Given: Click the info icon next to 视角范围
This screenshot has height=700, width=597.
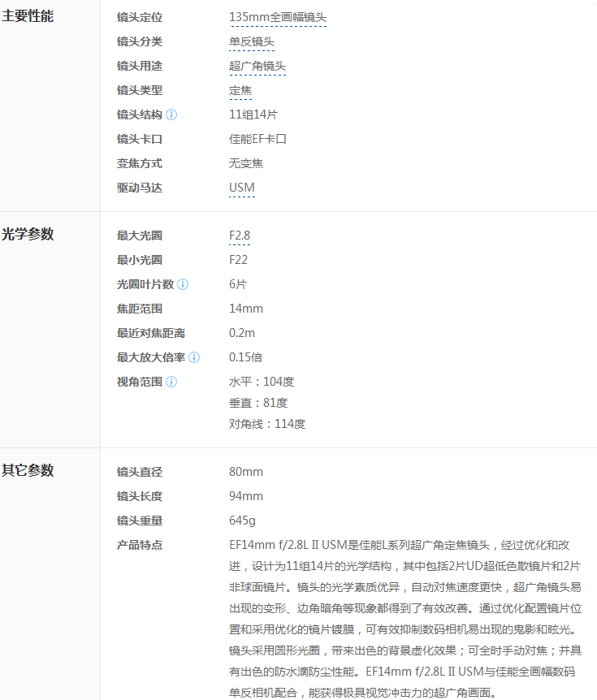Looking at the screenshot, I should tap(171, 382).
